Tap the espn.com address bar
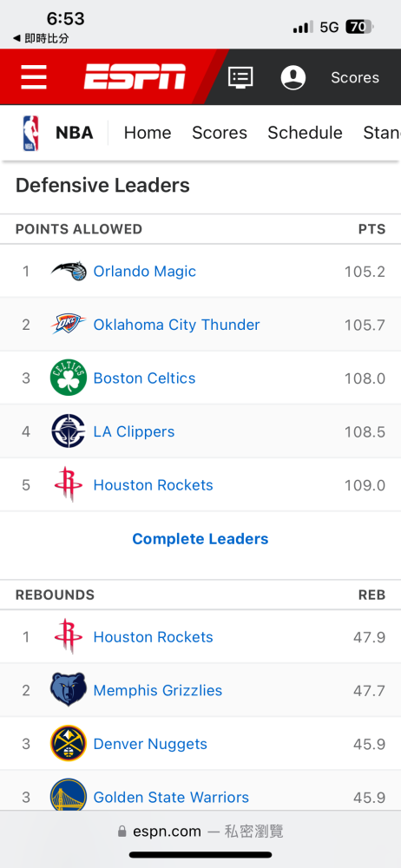The image size is (401, 868). (x=200, y=831)
